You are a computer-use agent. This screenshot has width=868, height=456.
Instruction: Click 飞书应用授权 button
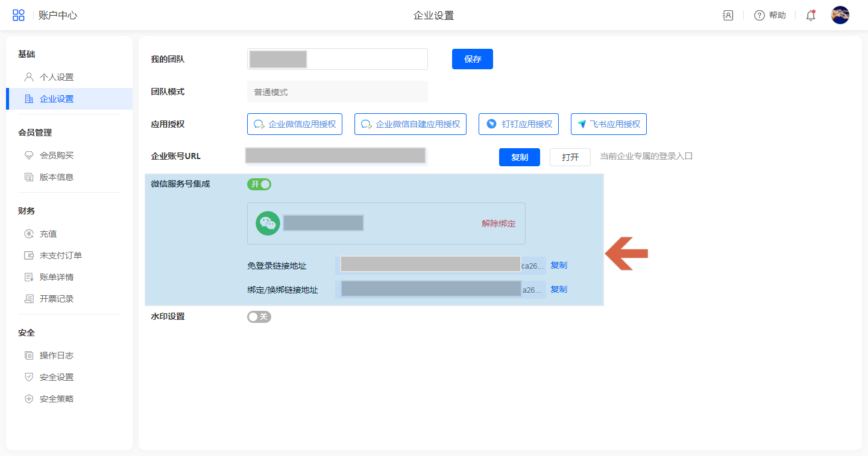coord(608,124)
